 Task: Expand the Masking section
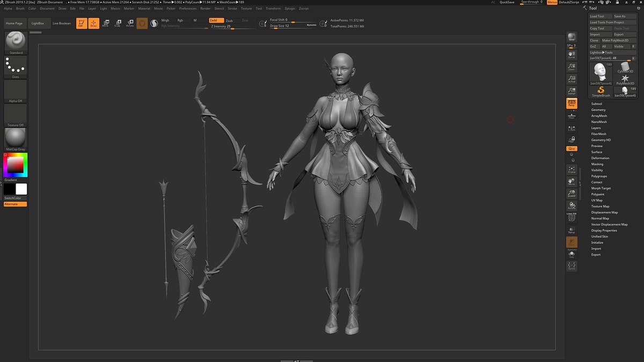coord(597,164)
